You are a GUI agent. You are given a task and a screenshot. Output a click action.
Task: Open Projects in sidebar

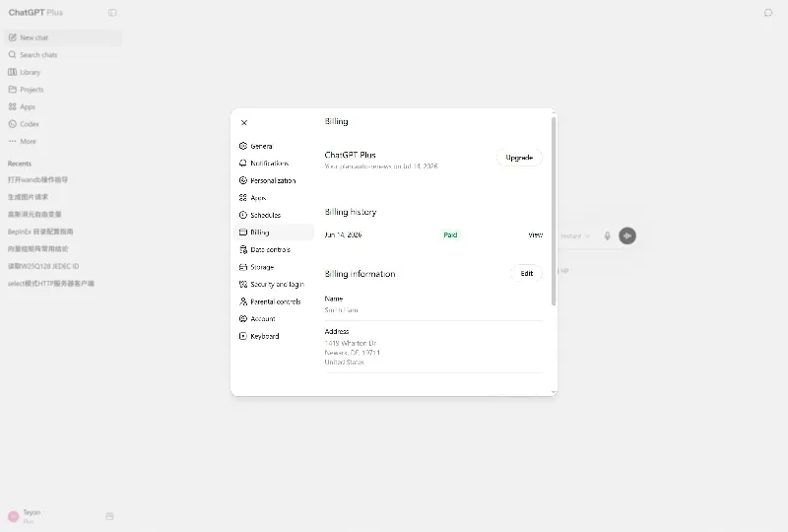63,90
